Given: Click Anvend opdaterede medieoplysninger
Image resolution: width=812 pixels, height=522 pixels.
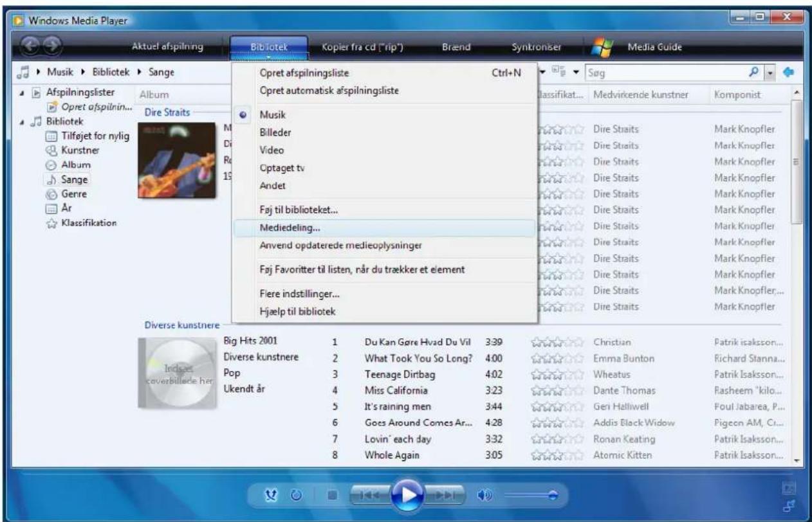Looking at the screenshot, I should tap(385, 245).
